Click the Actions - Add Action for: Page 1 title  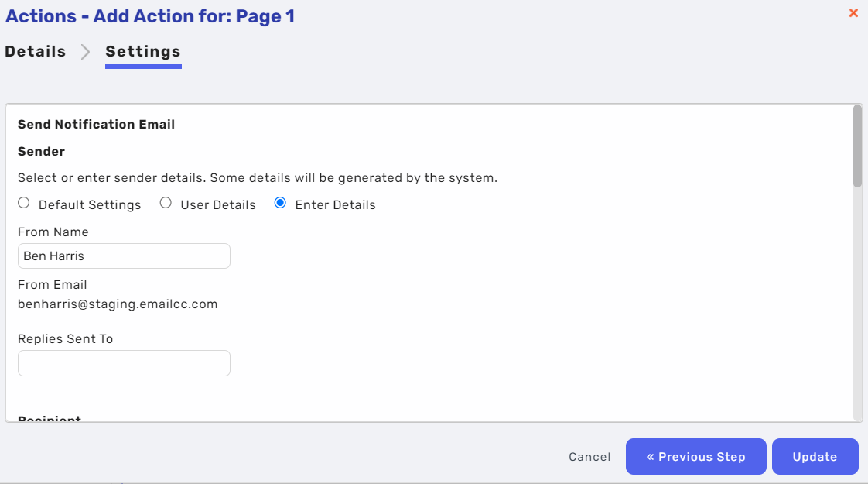(150, 16)
